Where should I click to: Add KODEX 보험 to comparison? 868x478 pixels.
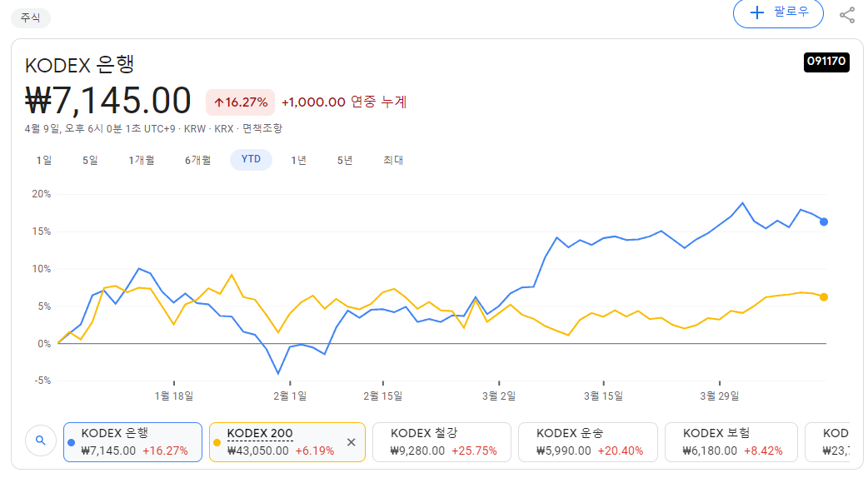click(731, 442)
